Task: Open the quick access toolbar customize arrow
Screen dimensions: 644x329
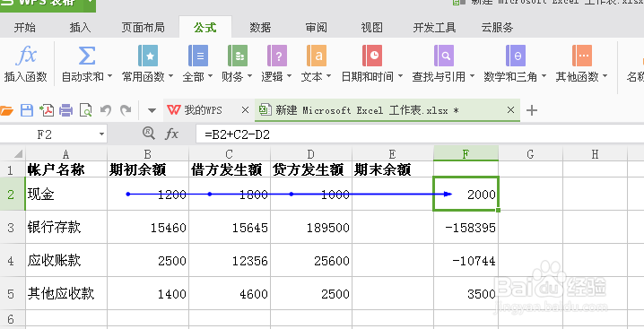Action: 152,110
